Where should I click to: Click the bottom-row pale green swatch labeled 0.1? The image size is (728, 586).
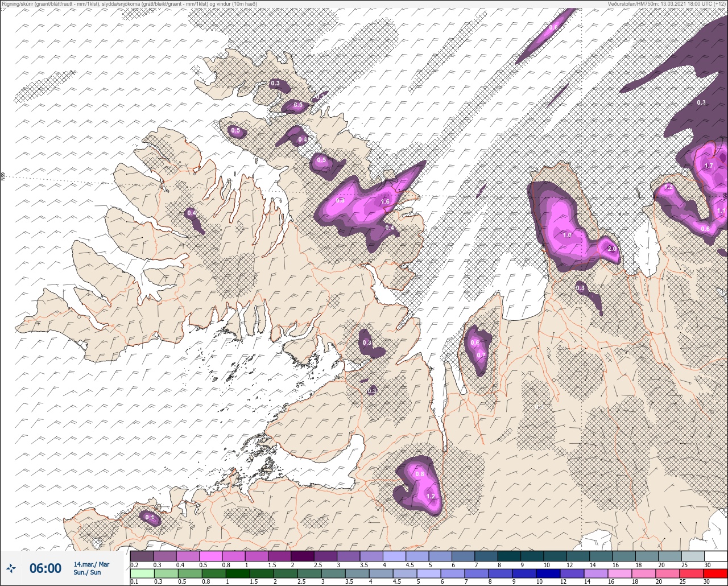pos(142,573)
